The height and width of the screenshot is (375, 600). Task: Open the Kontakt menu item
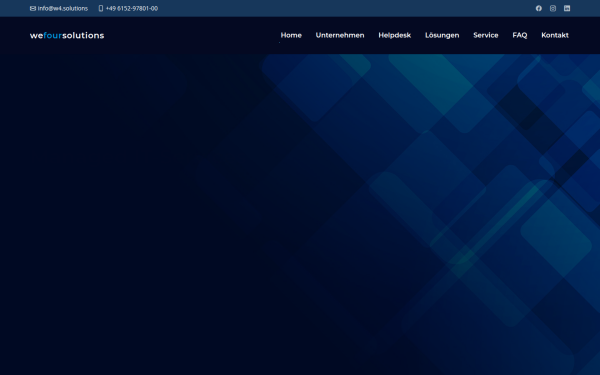tap(555, 35)
